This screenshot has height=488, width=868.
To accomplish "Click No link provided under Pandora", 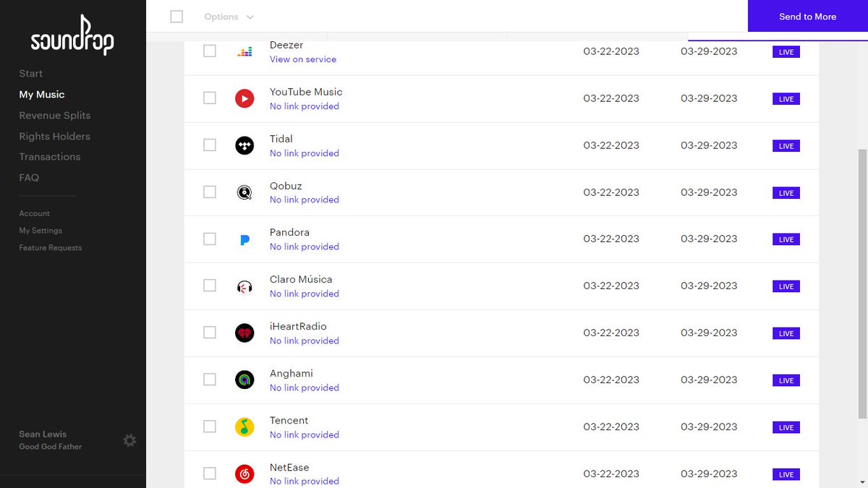I will [x=305, y=247].
